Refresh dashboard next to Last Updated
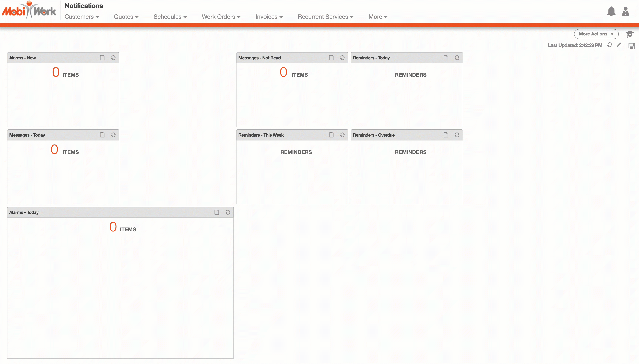 (609, 45)
